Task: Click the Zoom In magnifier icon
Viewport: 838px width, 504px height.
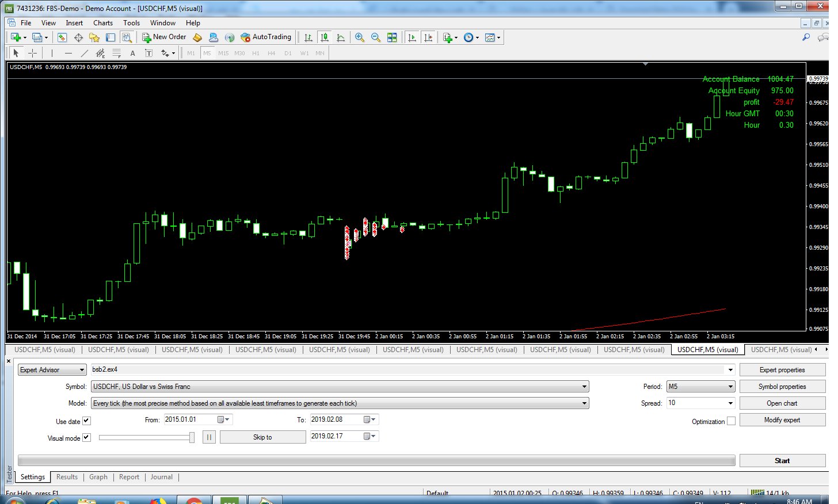Action: (360, 37)
